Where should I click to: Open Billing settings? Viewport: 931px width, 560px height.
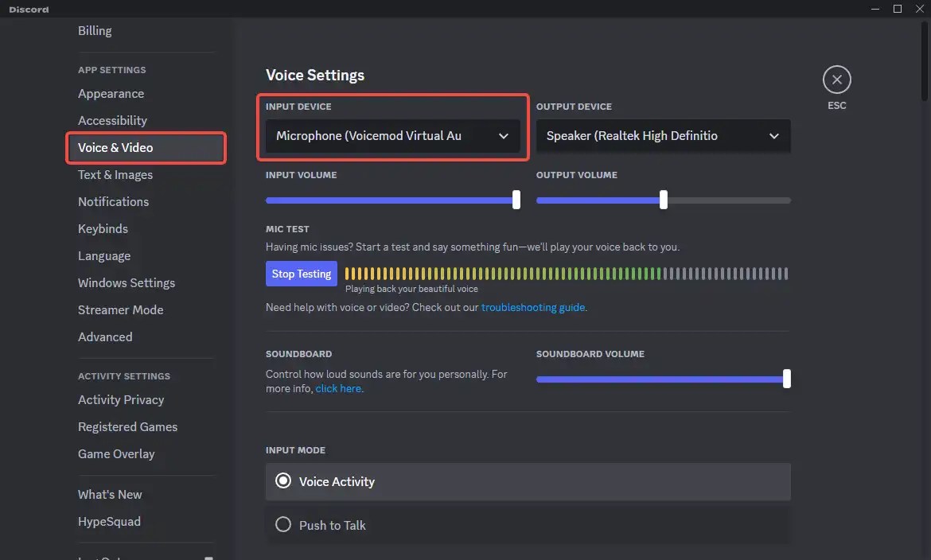point(95,30)
